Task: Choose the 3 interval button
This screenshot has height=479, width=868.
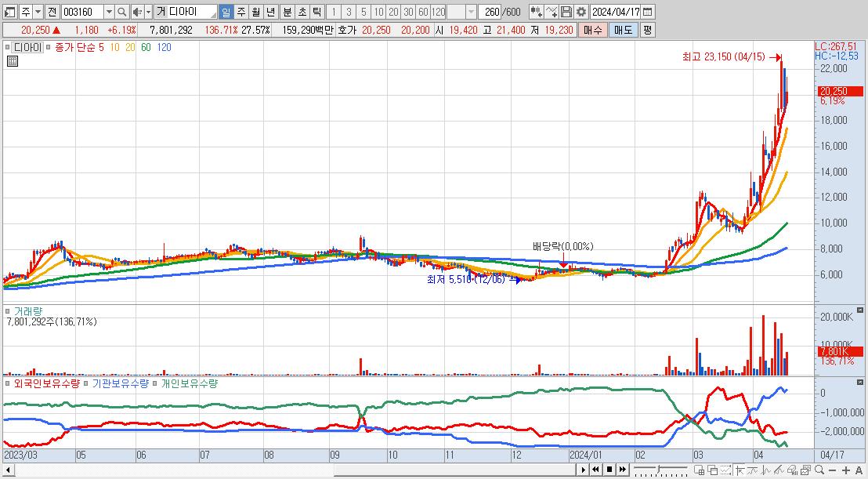Action: (x=349, y=12)
